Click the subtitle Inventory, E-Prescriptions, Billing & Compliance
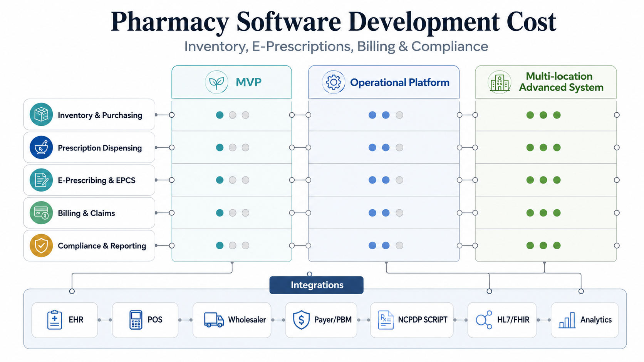This screenshot has width=644, height=362. click(336, 47)
